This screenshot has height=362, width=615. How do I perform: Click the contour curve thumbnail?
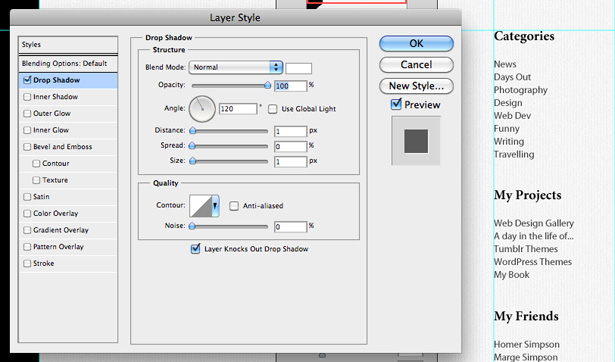pos(201,206)
